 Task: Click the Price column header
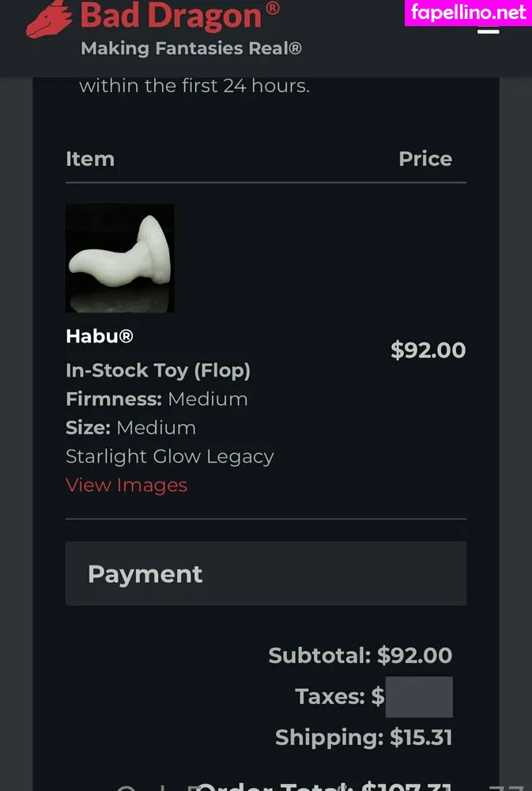click(x=425, y=159)
